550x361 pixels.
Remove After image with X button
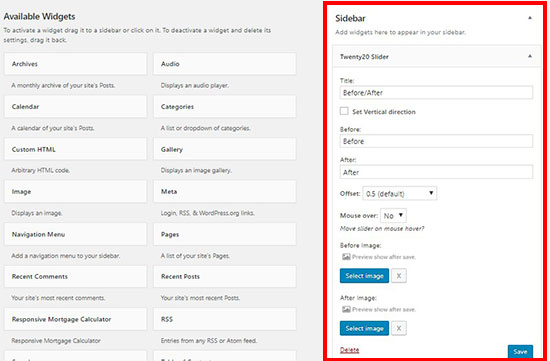[399, 328]
